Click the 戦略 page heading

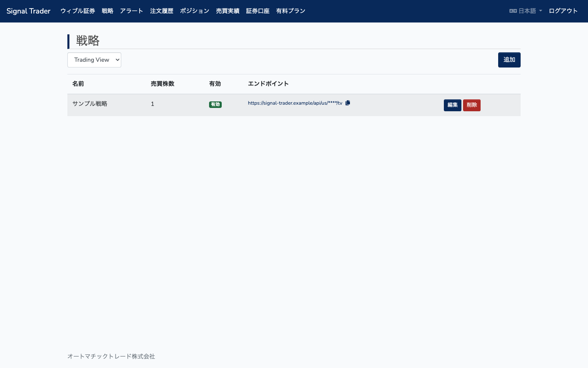88,41
